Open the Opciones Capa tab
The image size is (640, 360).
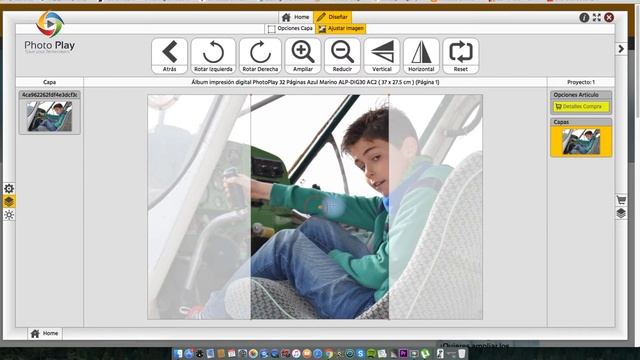point(290,29)
